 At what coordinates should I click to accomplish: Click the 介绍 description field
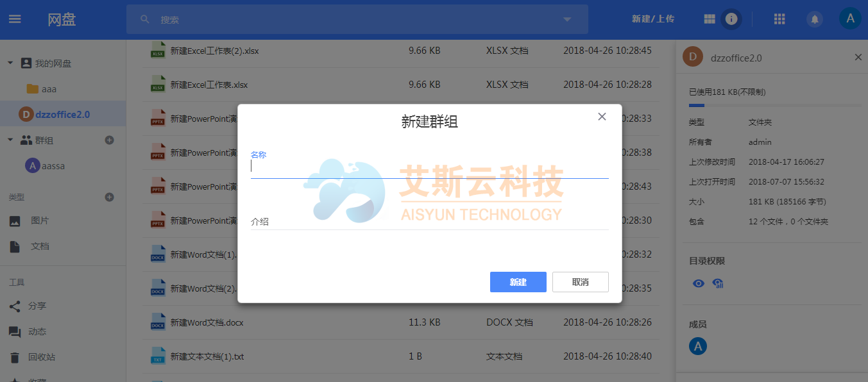coord(429,222)
